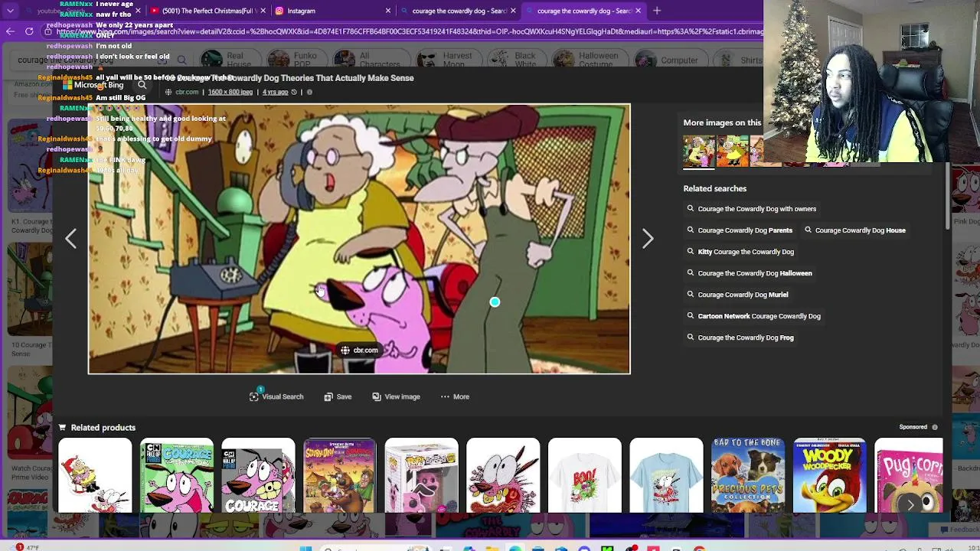Select the 'Harvest Moon' filter chip
The height and width of the screenshot is (551, 980).
point(447,60)
